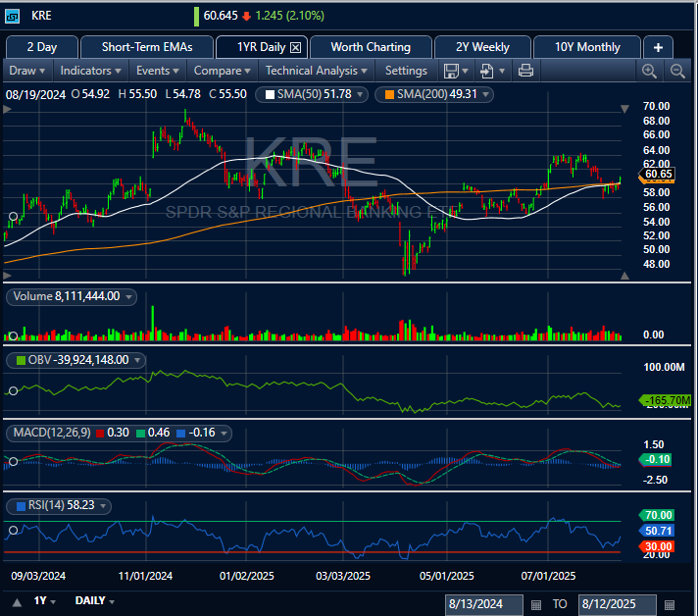Open the DAILY frequency dropdown

95,600
